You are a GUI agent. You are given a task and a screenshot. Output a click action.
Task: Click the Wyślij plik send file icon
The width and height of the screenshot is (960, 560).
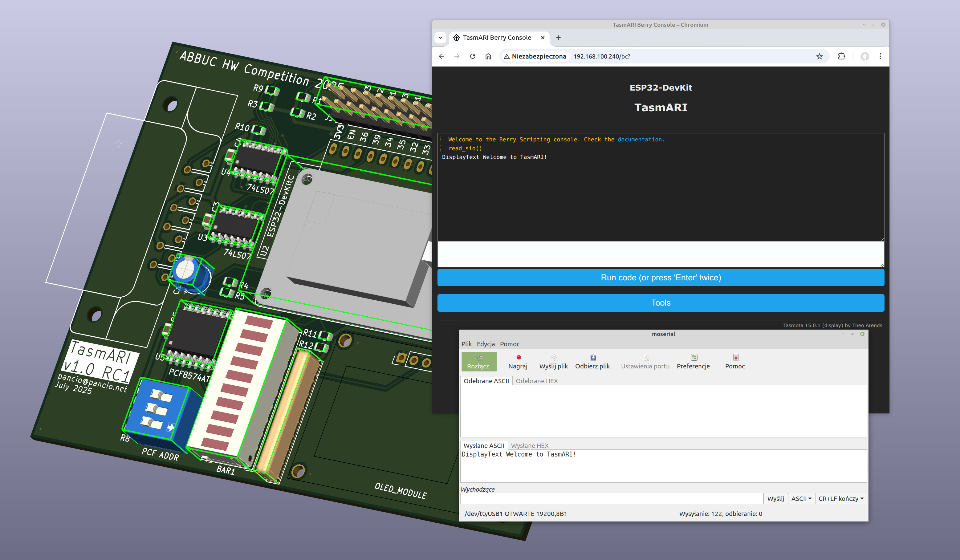coord(554,358)
